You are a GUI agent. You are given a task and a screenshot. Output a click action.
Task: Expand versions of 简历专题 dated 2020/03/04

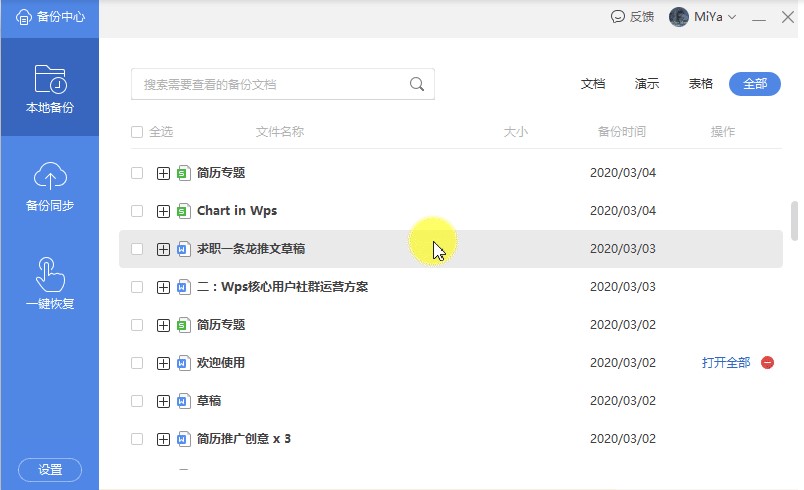point(163,174)
